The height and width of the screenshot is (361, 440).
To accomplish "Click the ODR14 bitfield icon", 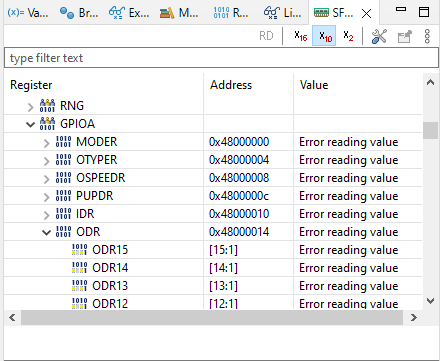I will [79, 268].
